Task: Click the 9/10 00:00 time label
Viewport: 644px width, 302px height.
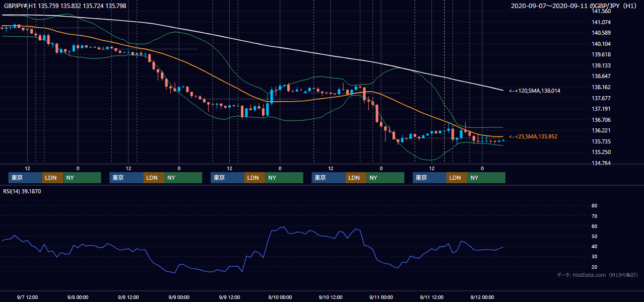Action: 280,297
